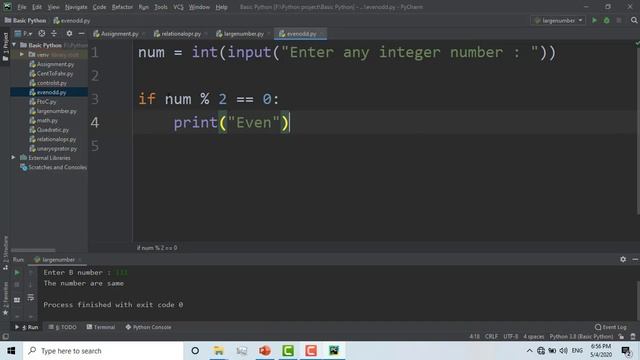The image size is (640, 360).
Task: Expand External Libraries node
Action: coord(13,158)
